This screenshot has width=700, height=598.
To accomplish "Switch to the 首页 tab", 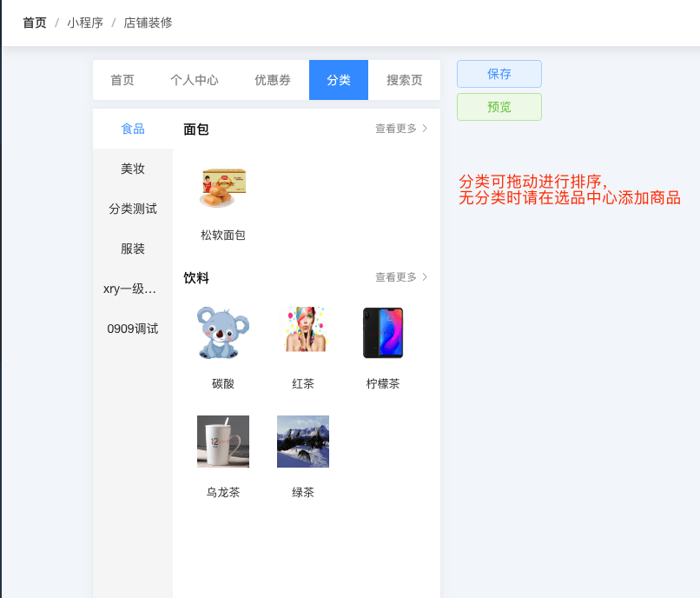I will point(122,80).
